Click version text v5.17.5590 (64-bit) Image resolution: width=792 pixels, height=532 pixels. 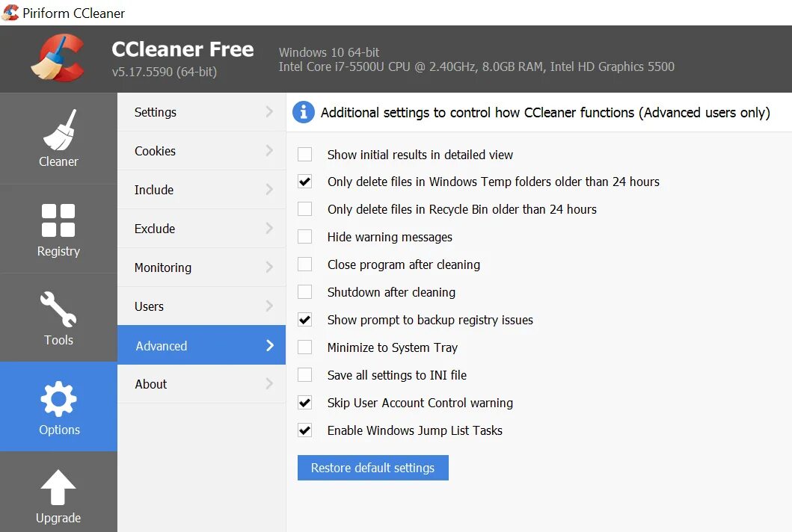pos(164,72)
